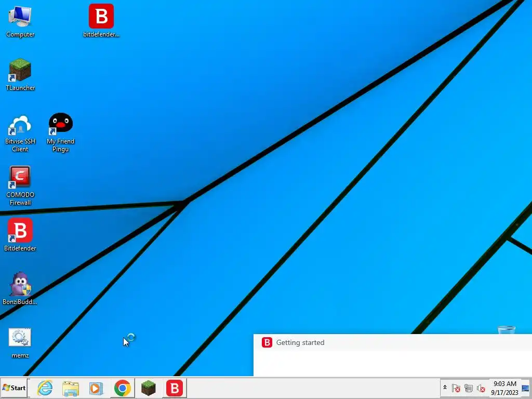Show hidden system tray icons
This screenshot has height=399, width=532.
(x=445, y=388)
